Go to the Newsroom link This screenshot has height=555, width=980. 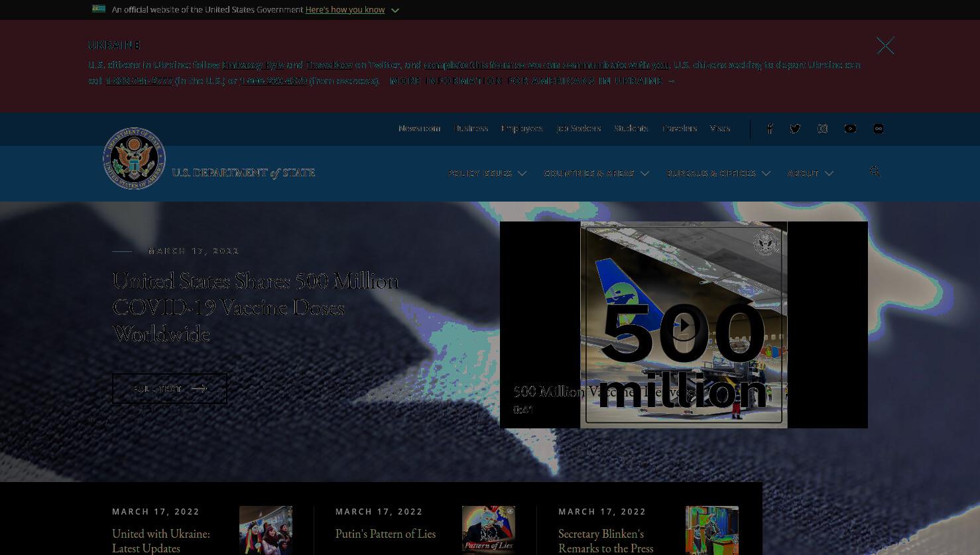point(419,129)
